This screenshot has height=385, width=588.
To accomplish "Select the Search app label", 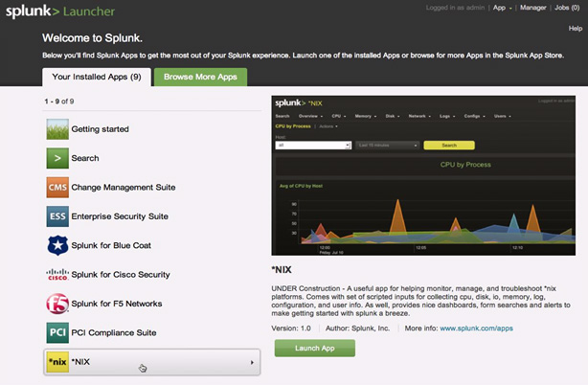I will click(x=85, y=158).
